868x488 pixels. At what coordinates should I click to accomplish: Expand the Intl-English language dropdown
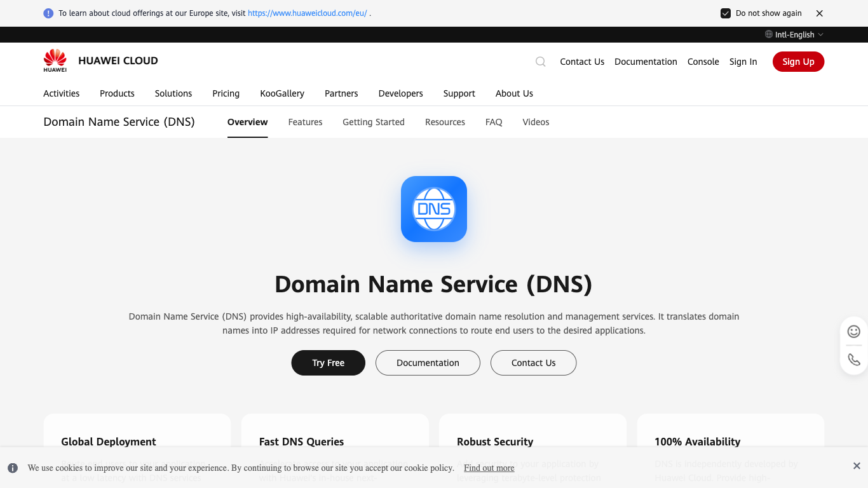pos(794,34)
